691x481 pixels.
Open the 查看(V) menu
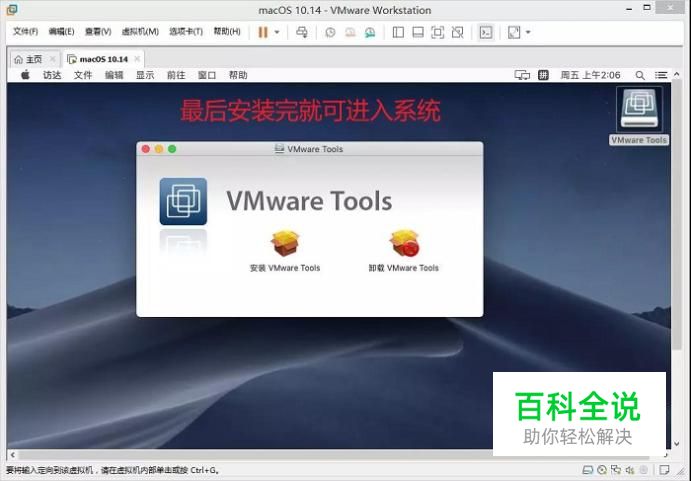click(98, 31)
